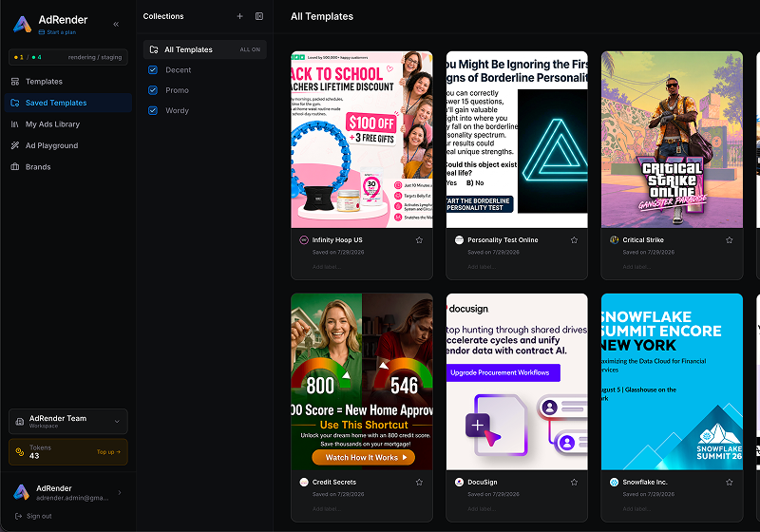This screenshot has width=760, height=532.
Task: Open the Ad Playground page
Action: tap(68, 145)
